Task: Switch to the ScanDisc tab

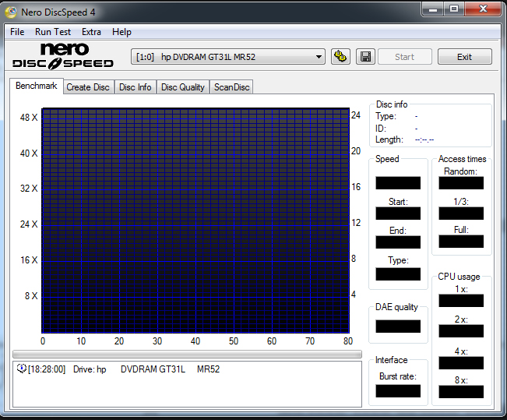Action: pyautogui.click(x=232, y=87)
